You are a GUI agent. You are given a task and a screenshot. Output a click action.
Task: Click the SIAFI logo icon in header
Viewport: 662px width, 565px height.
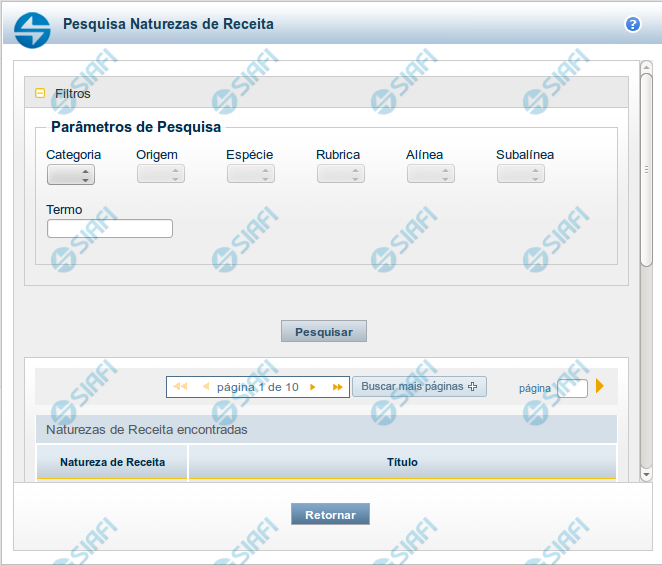click(32, 28)
